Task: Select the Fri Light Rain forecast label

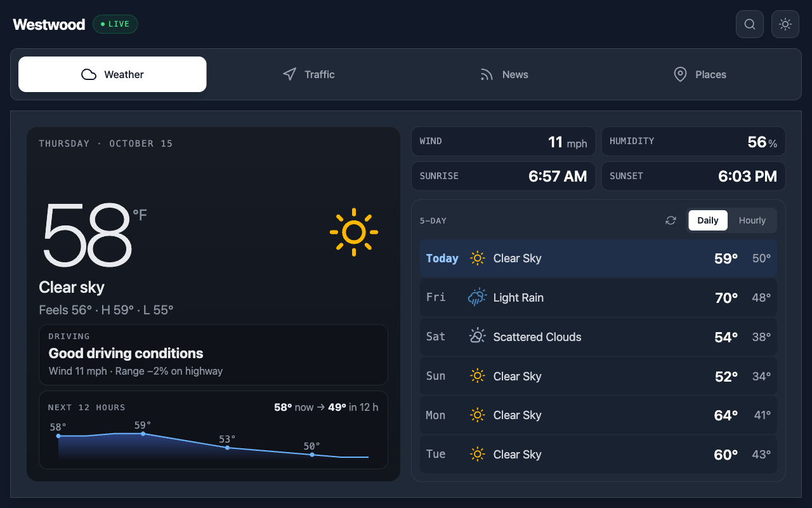Action: [518, 298]
